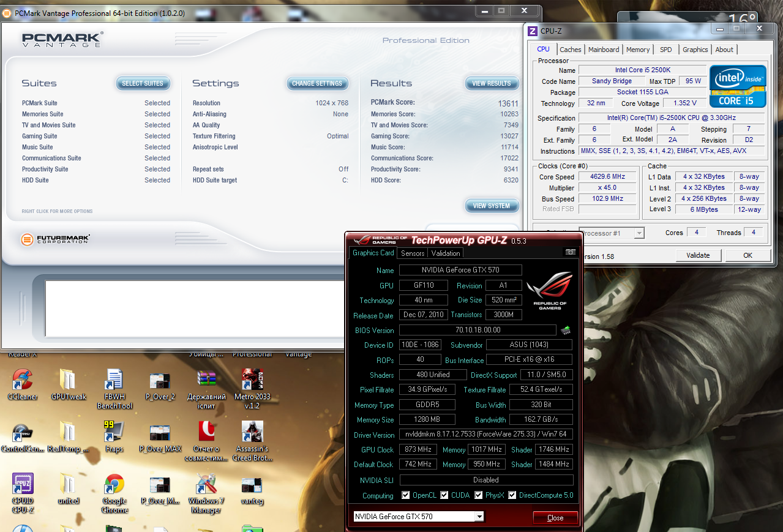The width and height of the screenshot is (783, 532).
Task: Switch to the Caches tab in CPU-Z
Action: tap(571, 50)
